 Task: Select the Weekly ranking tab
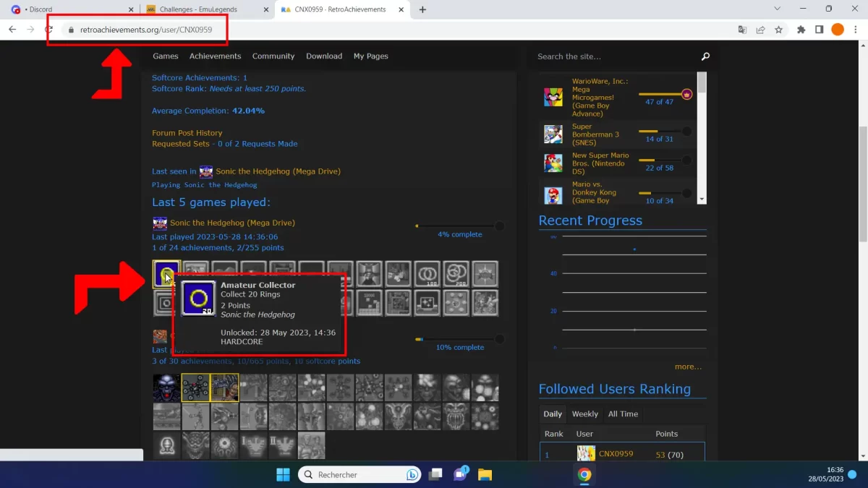point(585,414)
